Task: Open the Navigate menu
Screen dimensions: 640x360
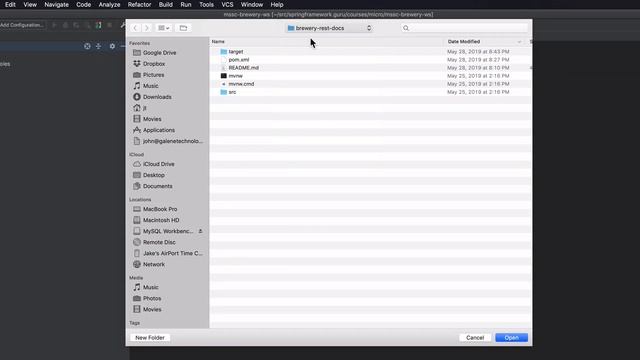Action: coord(56,4)
